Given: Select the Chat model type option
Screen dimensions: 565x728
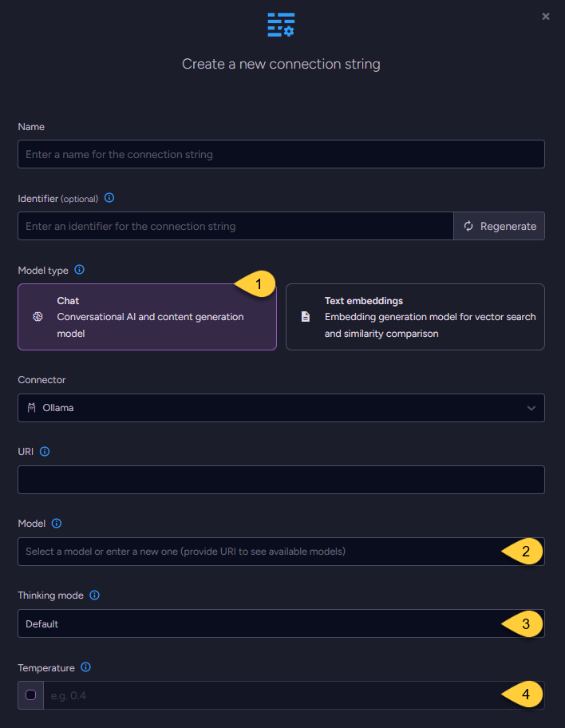Looking at the screenshot, I should (x=147, y=316).
